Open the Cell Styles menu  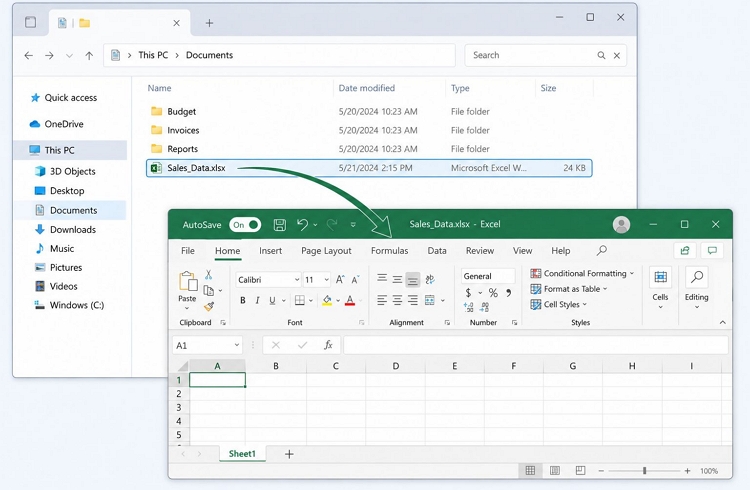coord(559,304)
